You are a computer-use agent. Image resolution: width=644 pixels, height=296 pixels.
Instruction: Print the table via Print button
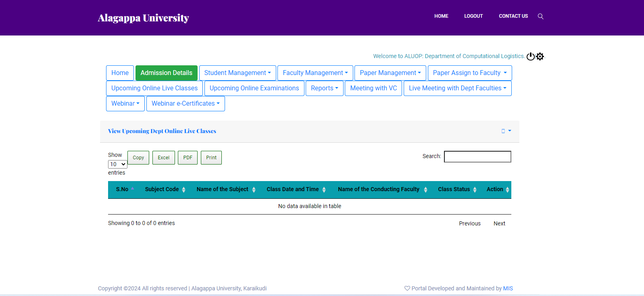211,158
